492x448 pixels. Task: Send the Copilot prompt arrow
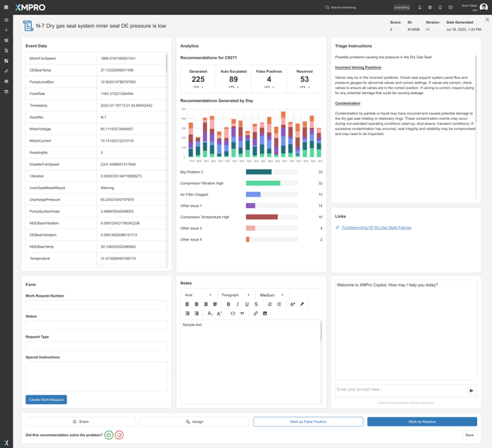pos(471,391)
